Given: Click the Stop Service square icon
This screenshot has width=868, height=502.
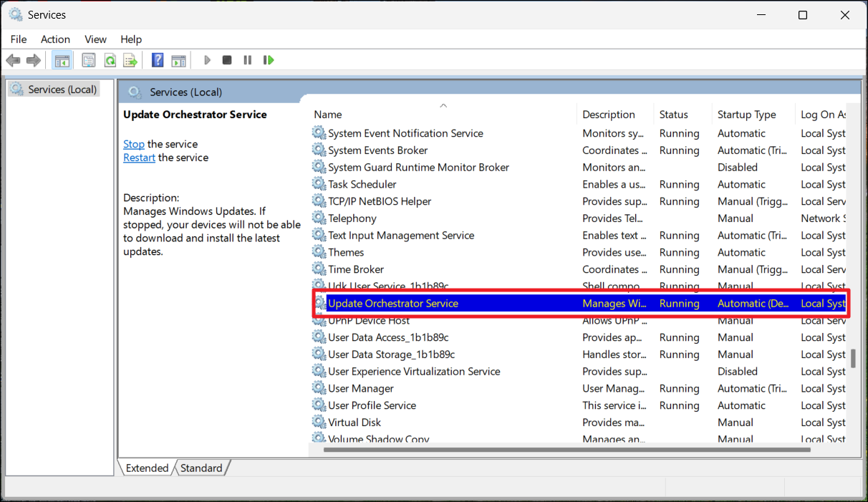Looking at the screenshot, I should tap(227, 60).
